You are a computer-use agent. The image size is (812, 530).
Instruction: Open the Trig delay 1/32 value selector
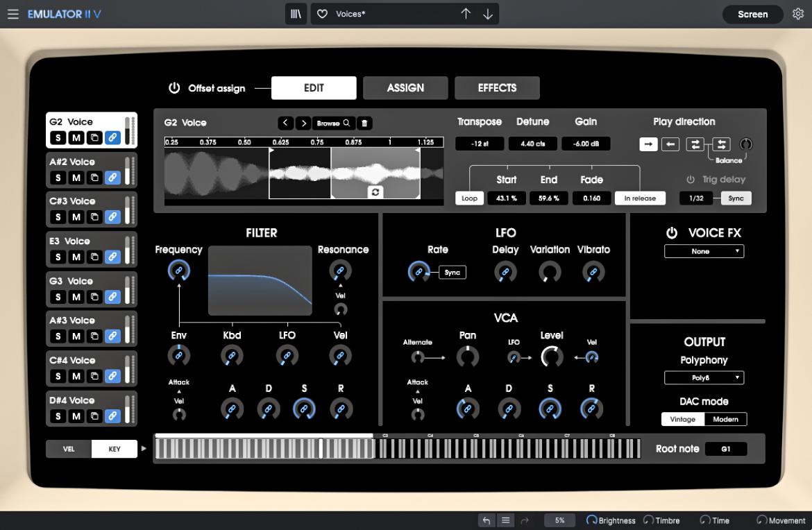point(697,198)
